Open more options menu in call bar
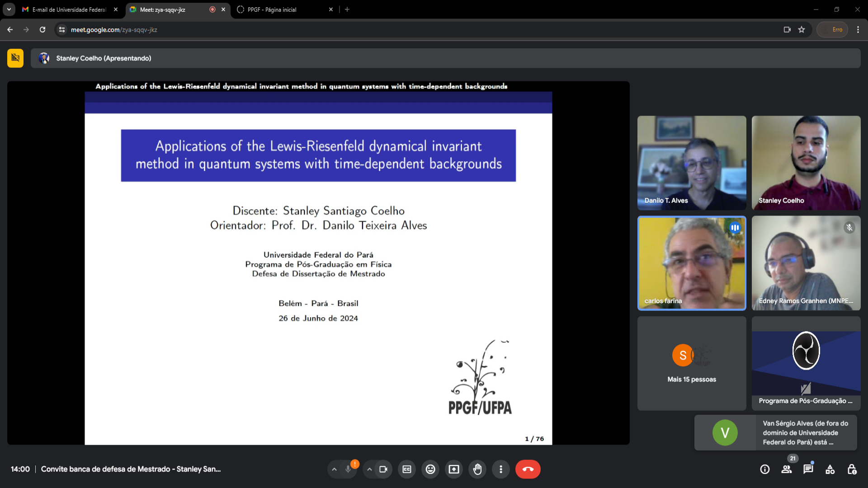Screen dimensions: 868x488 (x=501, y=469)
